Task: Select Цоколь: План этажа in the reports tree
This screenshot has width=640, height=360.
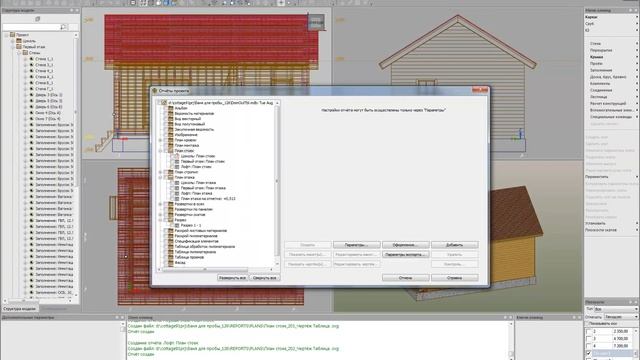Action: pyautogui.click(x=198, y=183)
